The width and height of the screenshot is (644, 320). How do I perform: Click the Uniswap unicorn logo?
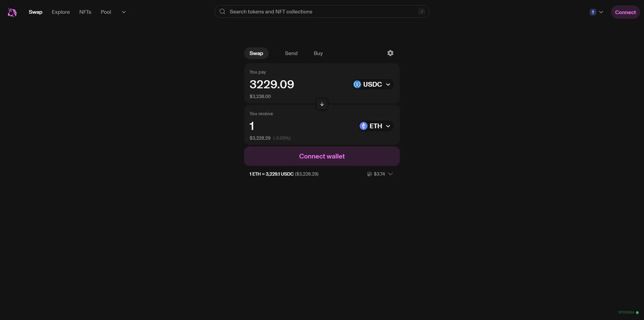point(12,12)
